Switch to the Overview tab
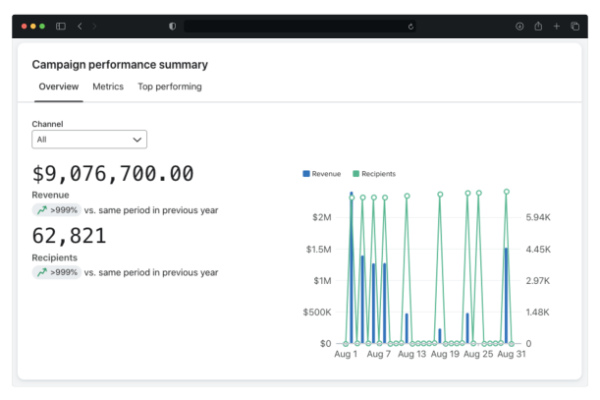The image size is (600, 400). (x=59, y=87)
